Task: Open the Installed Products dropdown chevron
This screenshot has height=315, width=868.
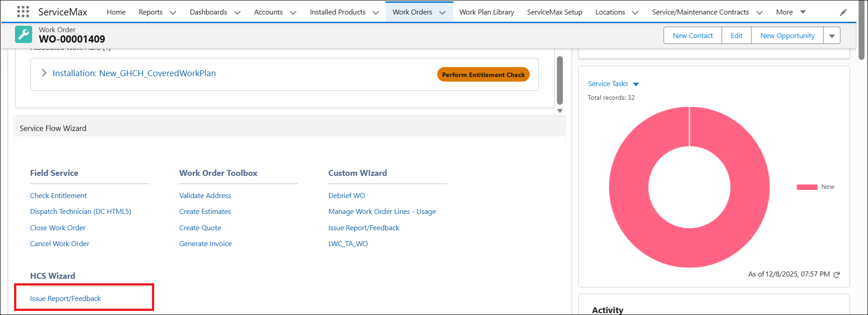Action: (375, 13)
